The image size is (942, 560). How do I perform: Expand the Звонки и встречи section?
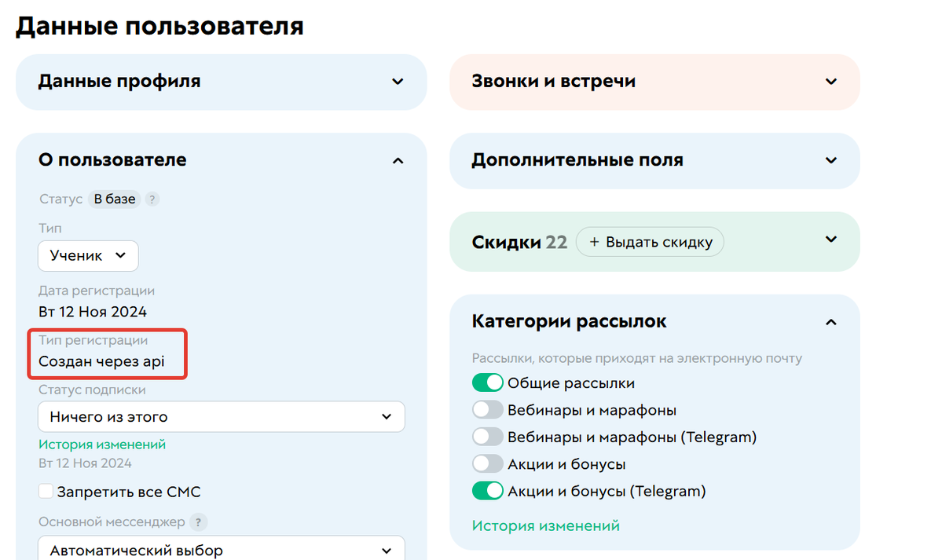(830, 82)
